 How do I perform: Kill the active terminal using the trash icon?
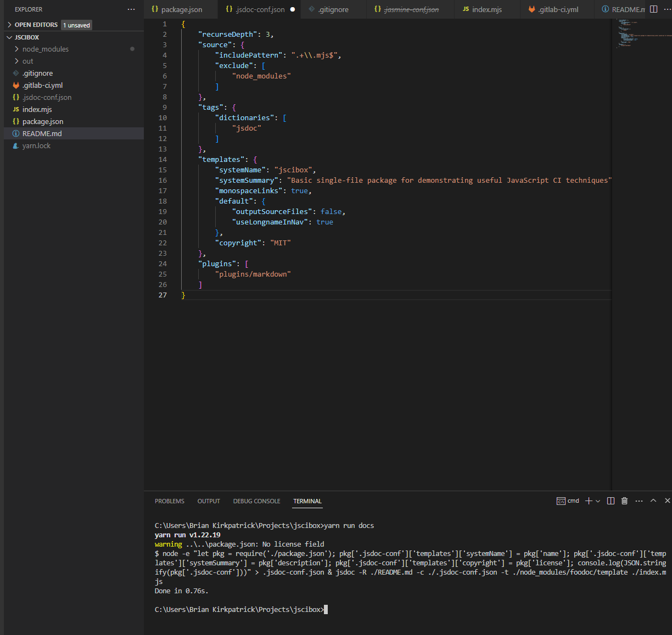click(x=624, y=501)
